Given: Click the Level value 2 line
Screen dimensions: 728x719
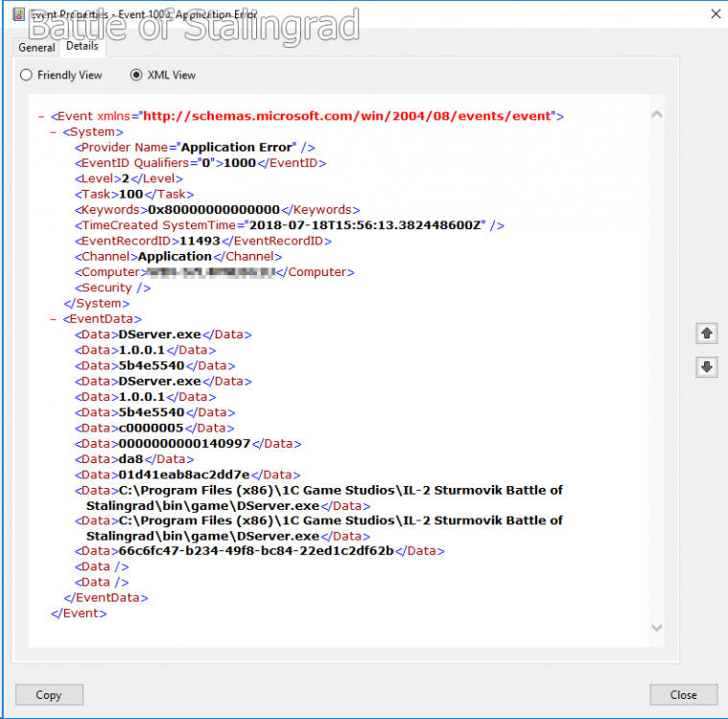Looking at the screenshot, I should 129,178.
